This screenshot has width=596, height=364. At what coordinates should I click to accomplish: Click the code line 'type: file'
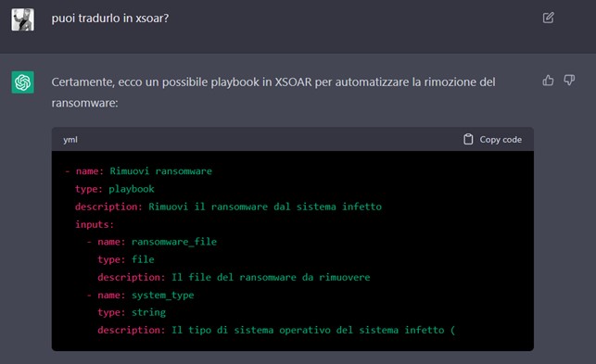pos(126,259)
